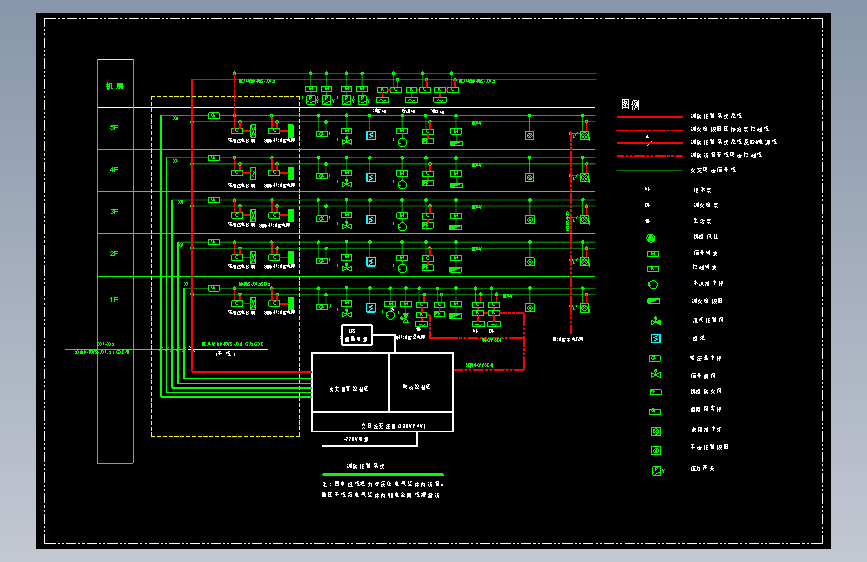Click the cyan device symbol on 5F row
Screen dimensions: 867x562
[x=371, y=136]
